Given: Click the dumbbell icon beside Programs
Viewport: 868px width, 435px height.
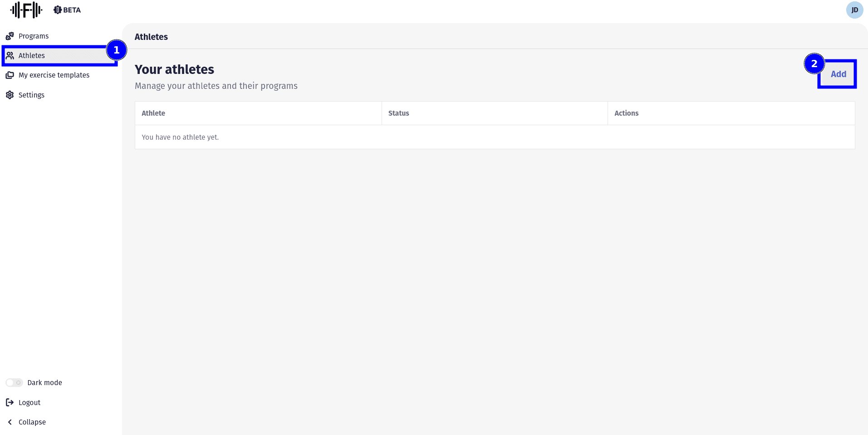Looking at the screenshot, I should click(x=10, y=36).
